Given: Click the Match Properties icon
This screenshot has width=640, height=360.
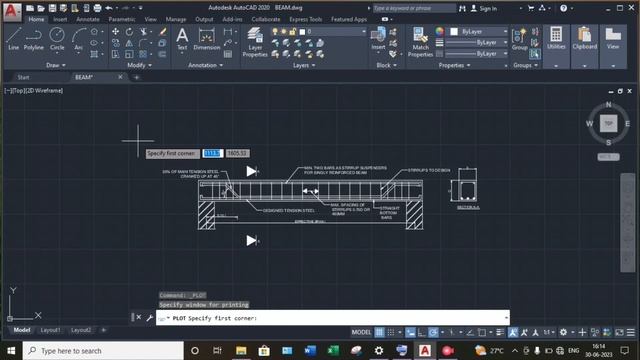Looking at the screenshot, I should [x=420, y=42].
